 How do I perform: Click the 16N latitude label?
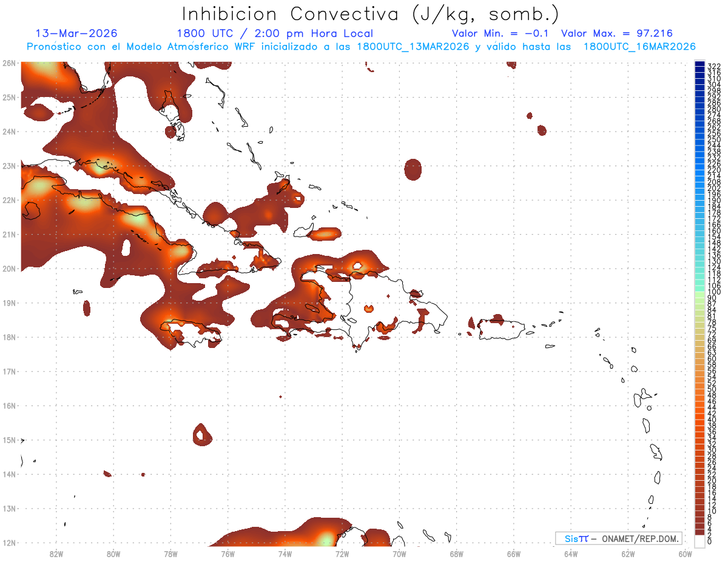(8, 406)
